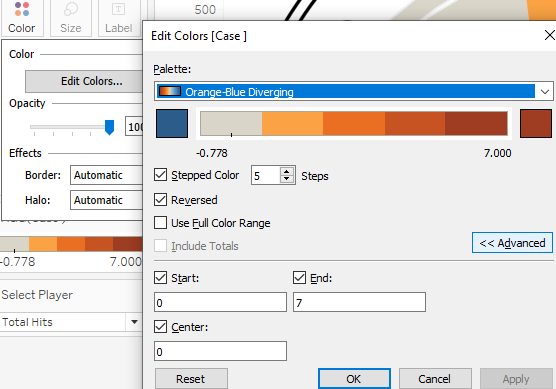Click the Center value input field

click(220, 351)
